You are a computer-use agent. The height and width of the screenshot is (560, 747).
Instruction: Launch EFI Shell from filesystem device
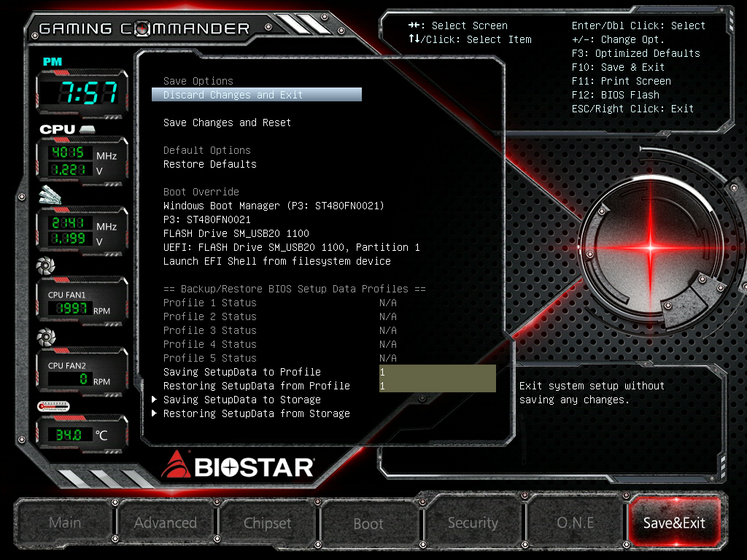(x=276, y=261)
